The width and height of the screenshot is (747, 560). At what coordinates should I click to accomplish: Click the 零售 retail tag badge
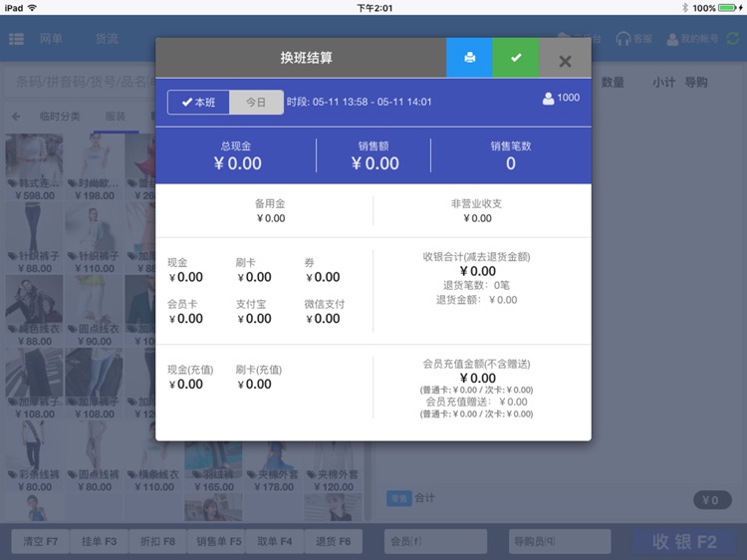tap(398, 498)
